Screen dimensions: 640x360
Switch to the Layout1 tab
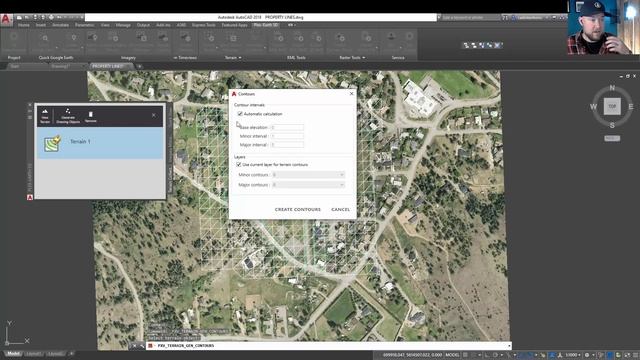[x=33, y=354]
